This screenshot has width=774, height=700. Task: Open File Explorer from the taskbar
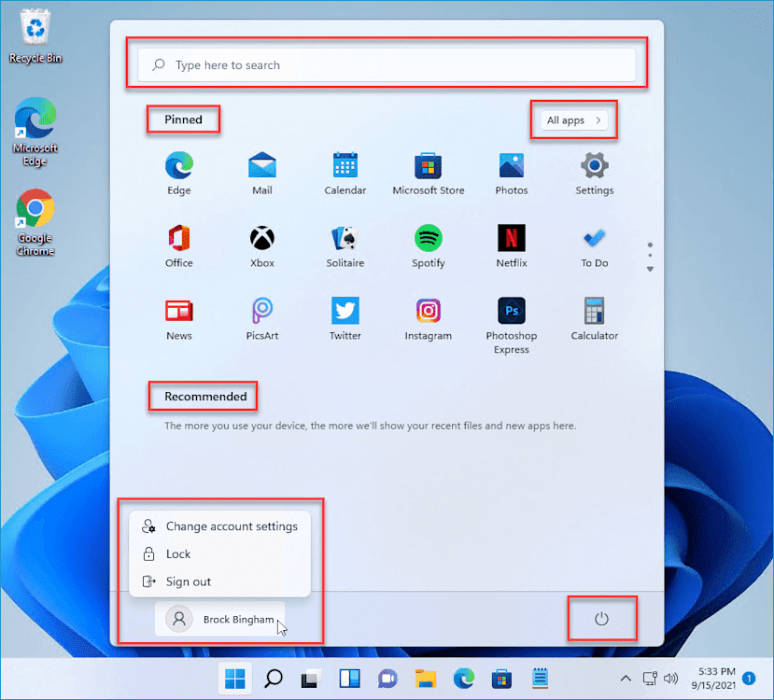point(426,679)
